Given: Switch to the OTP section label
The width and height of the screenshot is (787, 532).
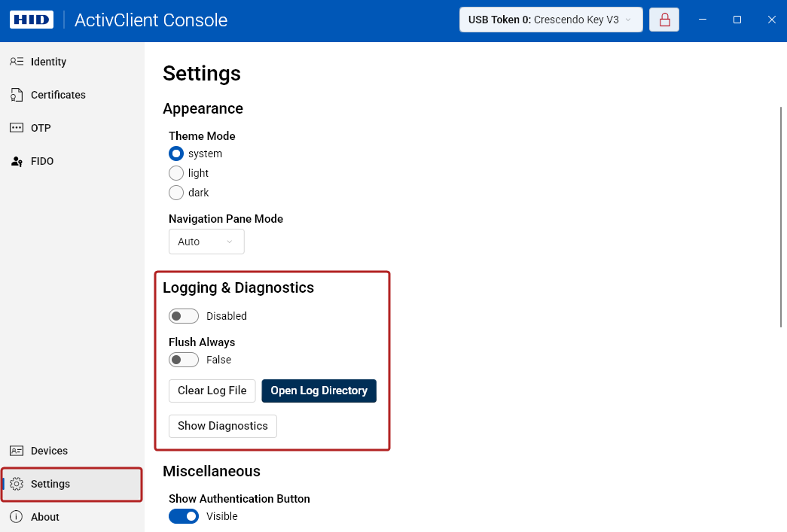Looking at the screenshot, I should pos(41,128).
